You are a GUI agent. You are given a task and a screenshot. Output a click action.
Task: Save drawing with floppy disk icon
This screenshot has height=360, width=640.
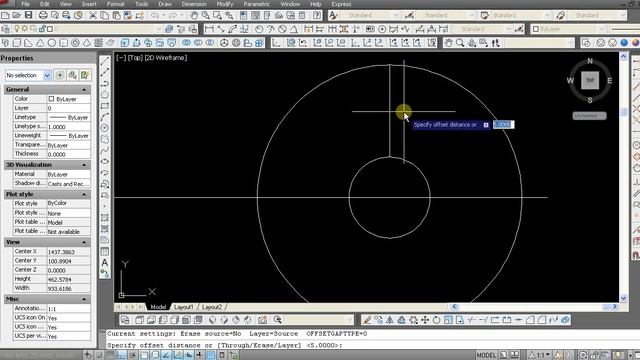(x=29, y=16)
